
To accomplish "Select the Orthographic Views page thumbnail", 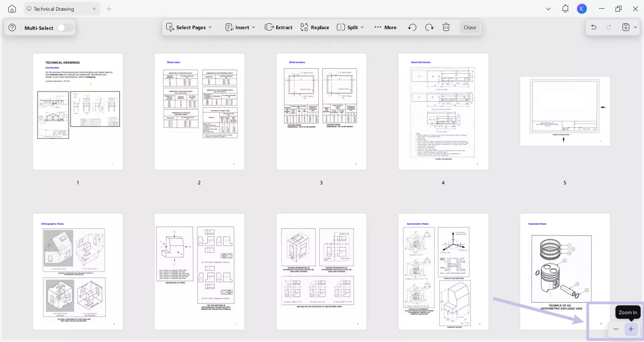I will 78,272.
